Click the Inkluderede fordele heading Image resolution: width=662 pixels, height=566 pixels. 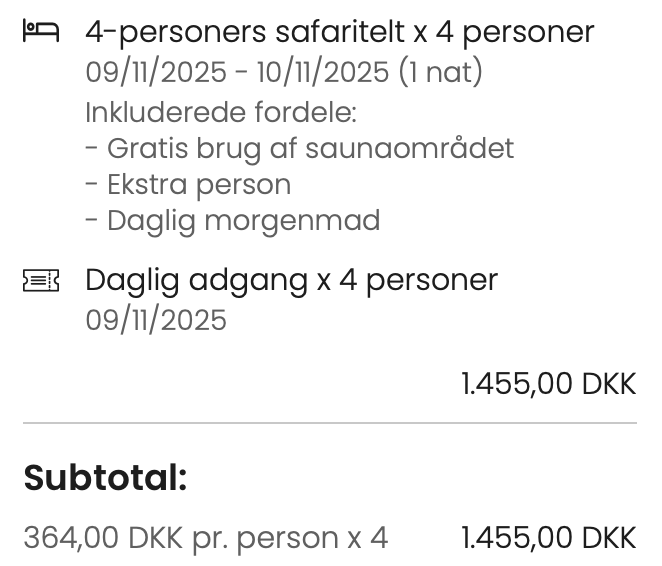[x=221, y=112]
